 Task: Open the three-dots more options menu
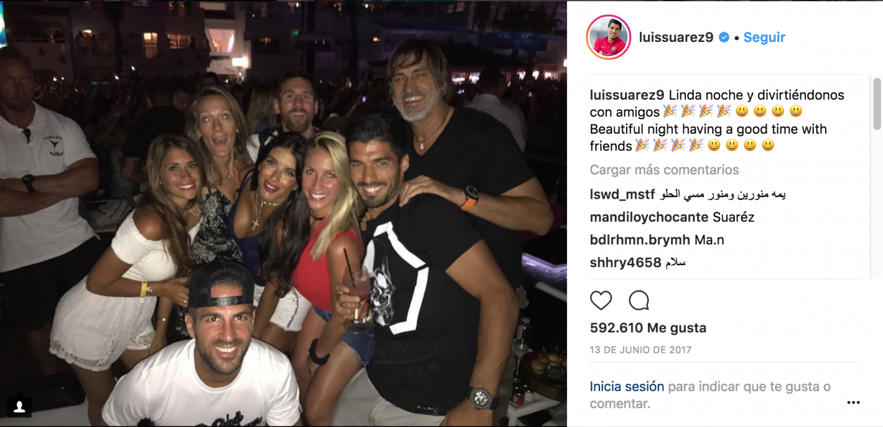pos(853,402)
